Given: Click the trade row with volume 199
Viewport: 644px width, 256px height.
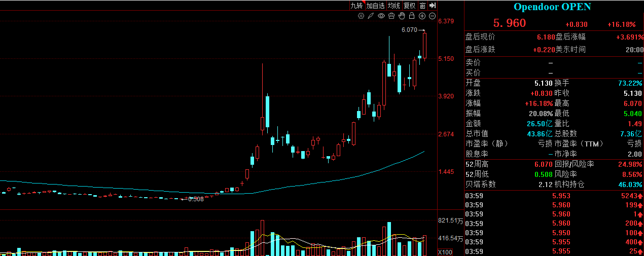Looking at the screenshot, I should [x=554, y=205].
